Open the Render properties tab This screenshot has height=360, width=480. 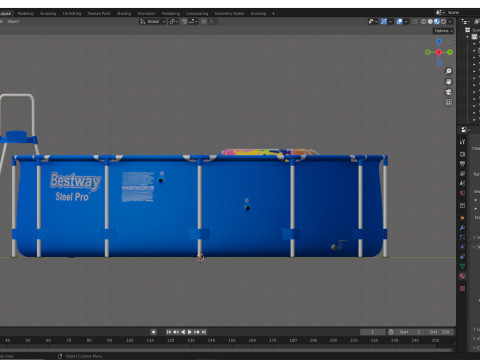tap(462, 154)
